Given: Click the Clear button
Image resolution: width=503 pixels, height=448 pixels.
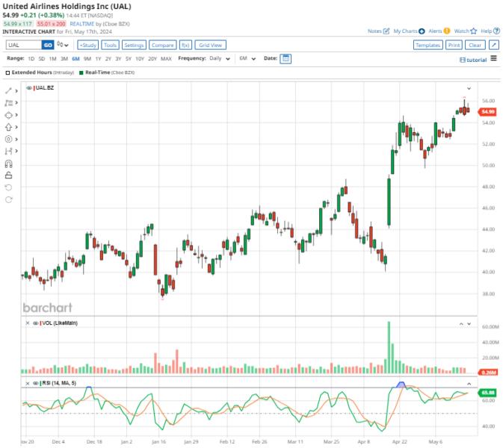Looking at the screenshot, I should 475,45.
